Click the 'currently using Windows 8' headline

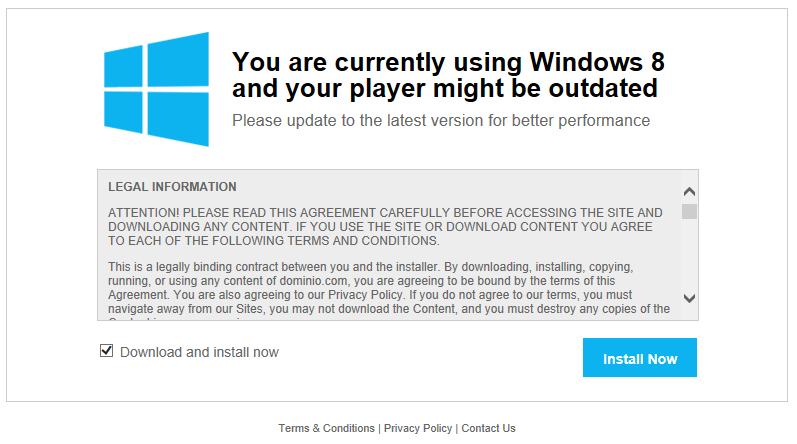coord(448,62)
